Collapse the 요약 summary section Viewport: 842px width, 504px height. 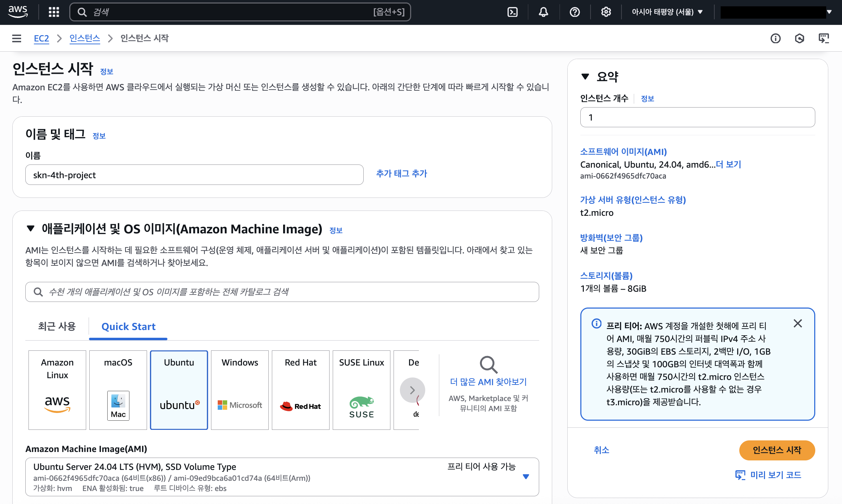(585, 77)
